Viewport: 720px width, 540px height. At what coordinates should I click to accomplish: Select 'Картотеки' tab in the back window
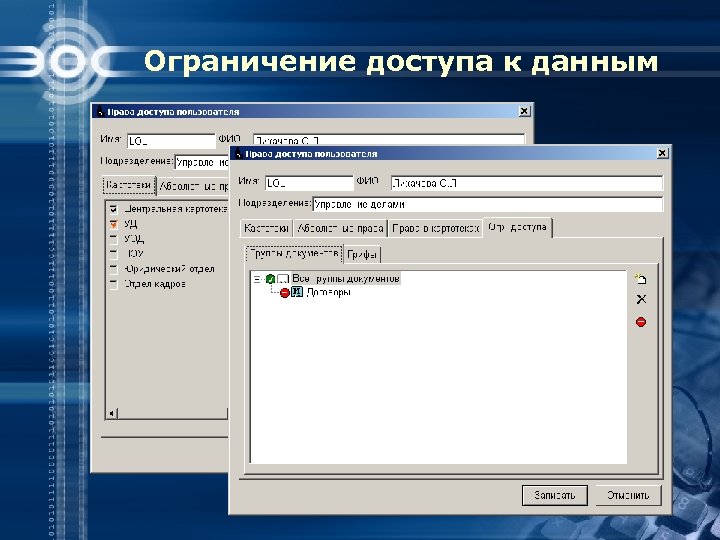point(129,186)
